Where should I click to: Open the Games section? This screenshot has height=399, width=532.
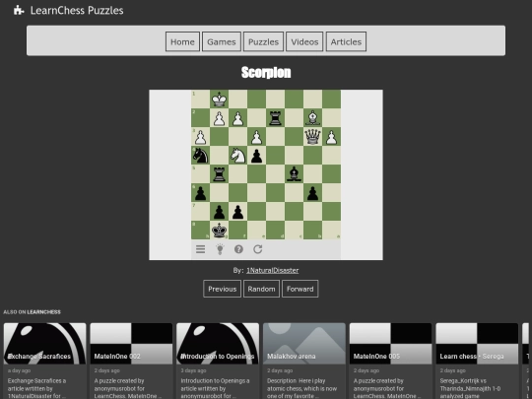pos(222,41)
